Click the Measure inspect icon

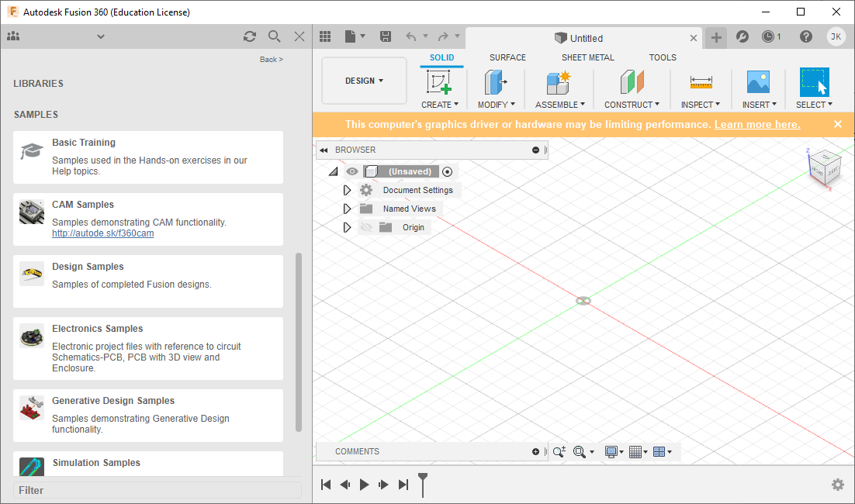pos(701,82)
